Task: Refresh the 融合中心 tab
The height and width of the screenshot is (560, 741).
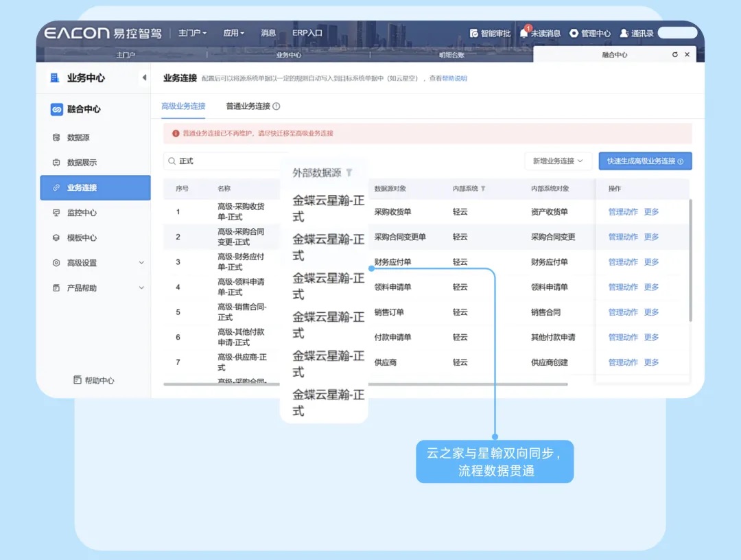Action: [675, 55]
